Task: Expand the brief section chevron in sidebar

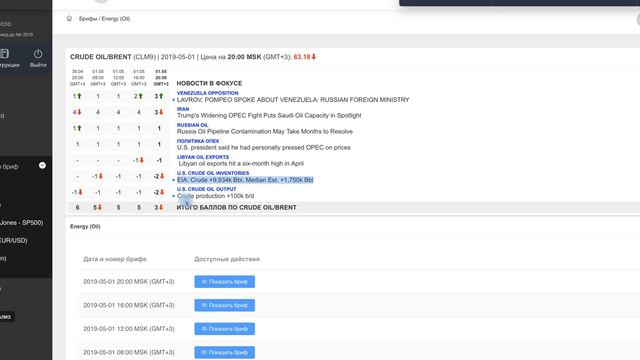Action: click(x=42, y=165)
